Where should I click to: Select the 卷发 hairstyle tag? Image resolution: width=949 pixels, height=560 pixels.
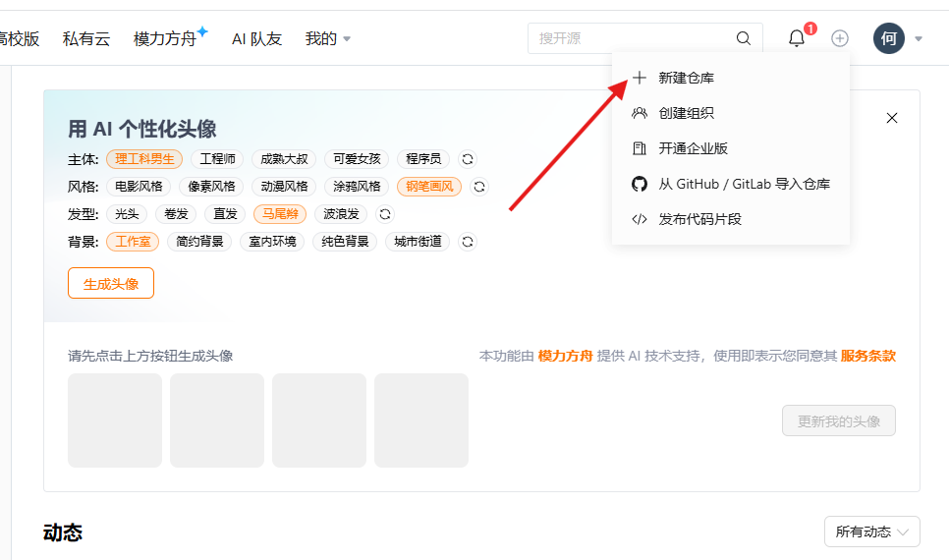pyautogui.click(x=176, y=214)
